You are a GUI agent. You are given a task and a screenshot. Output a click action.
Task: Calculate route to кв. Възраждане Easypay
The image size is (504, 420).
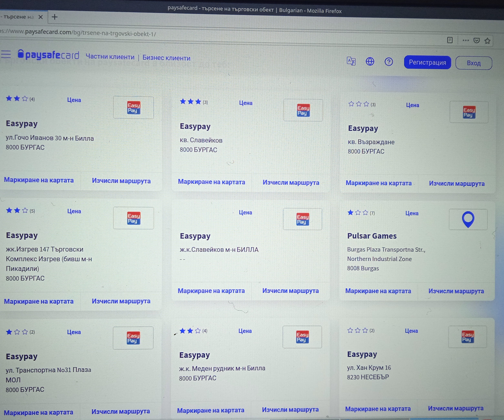457,184
